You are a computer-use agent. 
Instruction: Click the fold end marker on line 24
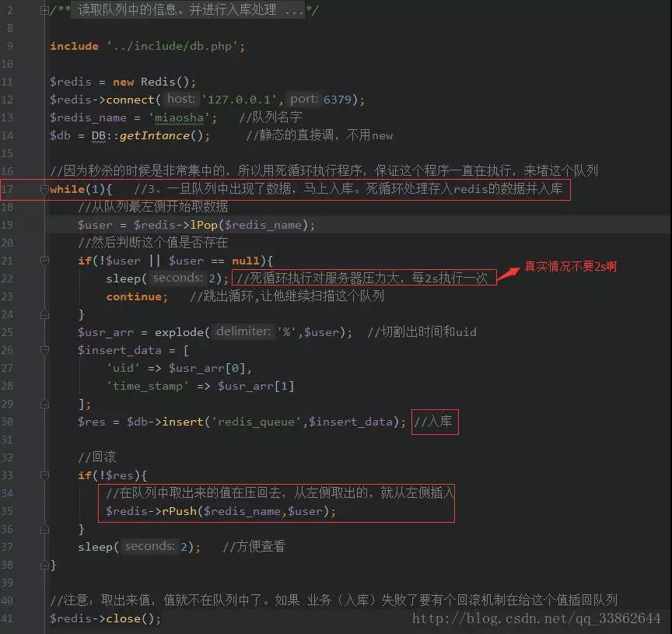pos(44,314)
